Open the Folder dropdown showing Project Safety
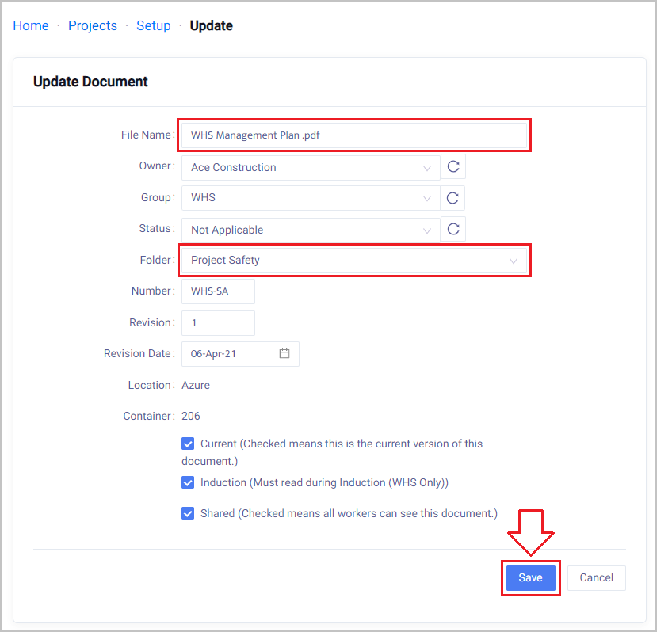Viewport: 672px width, 632px height. [353, 260]
